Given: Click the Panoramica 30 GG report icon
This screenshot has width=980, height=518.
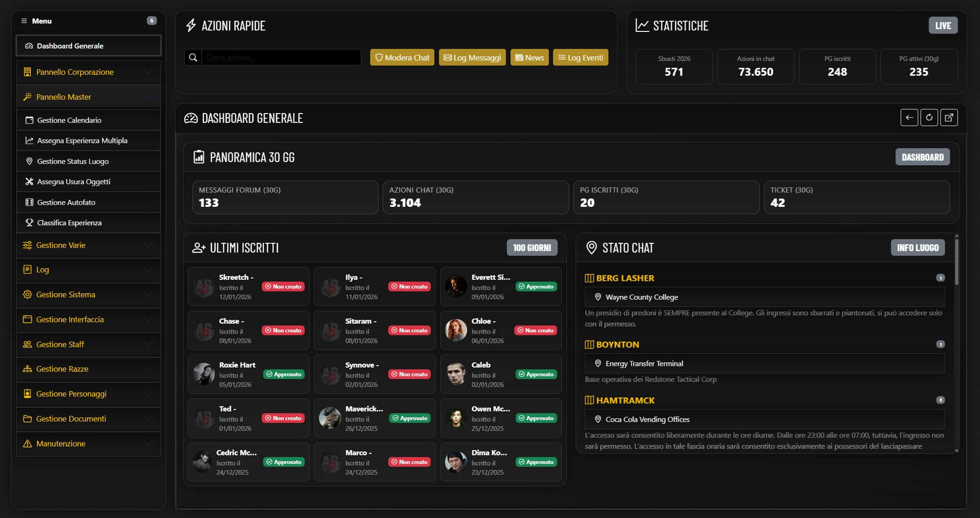Looking at the screenshot, I should coord(198,157).
